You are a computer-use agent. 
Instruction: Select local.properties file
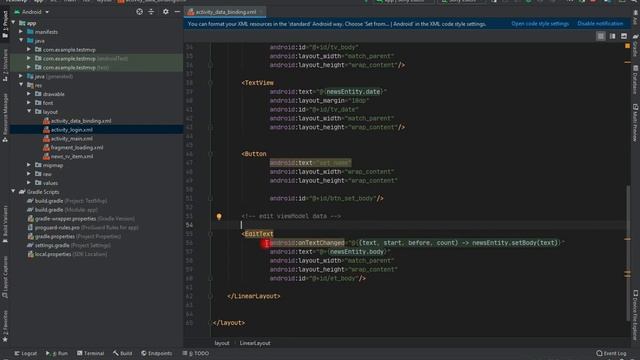(68, 254)
